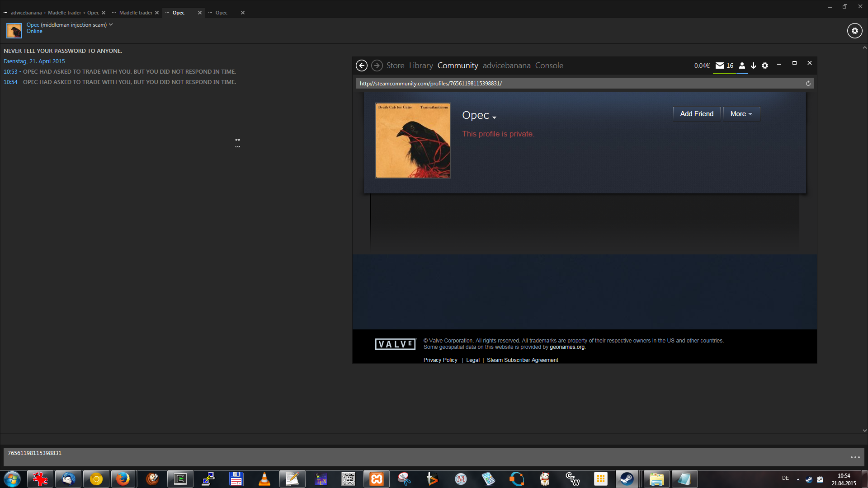The width and height of the screenshot is (868, 488).
Task: Expand the More dropdown on the profile
Action: (x=741, y=114)
